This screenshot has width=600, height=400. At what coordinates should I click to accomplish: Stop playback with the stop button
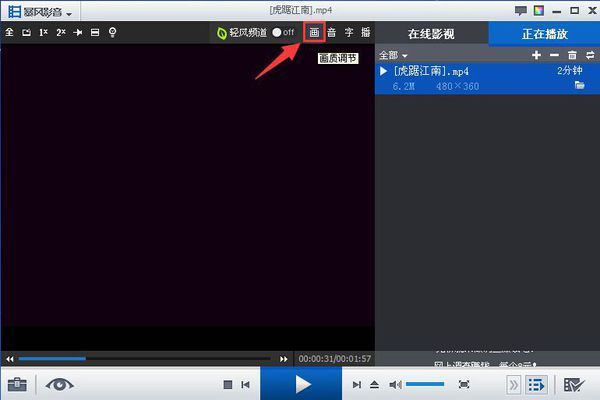228,384
